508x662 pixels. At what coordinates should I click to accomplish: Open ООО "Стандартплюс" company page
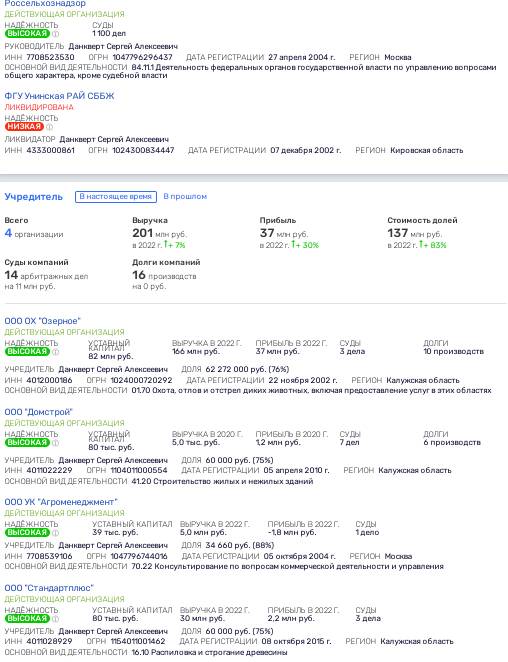coord(49,588)
